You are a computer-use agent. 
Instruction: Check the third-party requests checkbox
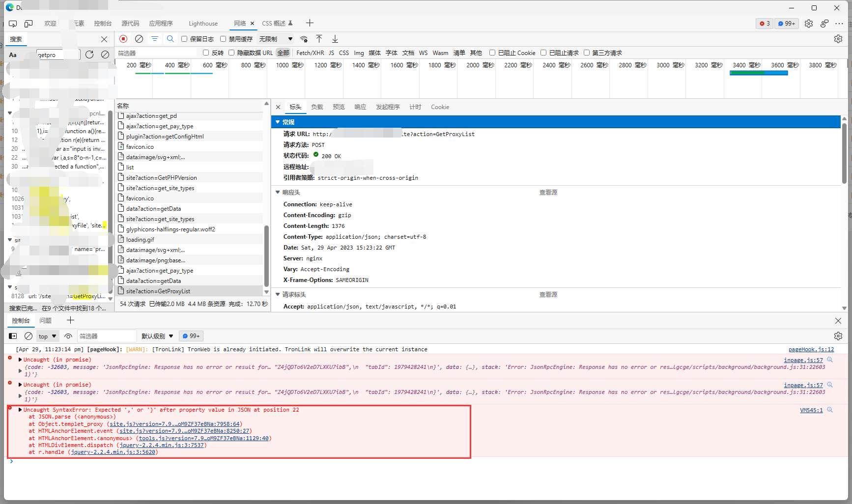587,53
